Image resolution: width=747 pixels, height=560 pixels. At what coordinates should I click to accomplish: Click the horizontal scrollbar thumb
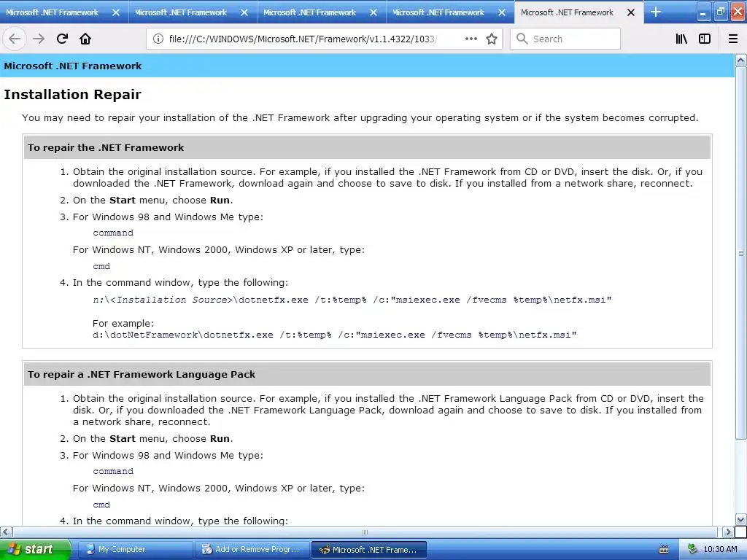[365, 532]
